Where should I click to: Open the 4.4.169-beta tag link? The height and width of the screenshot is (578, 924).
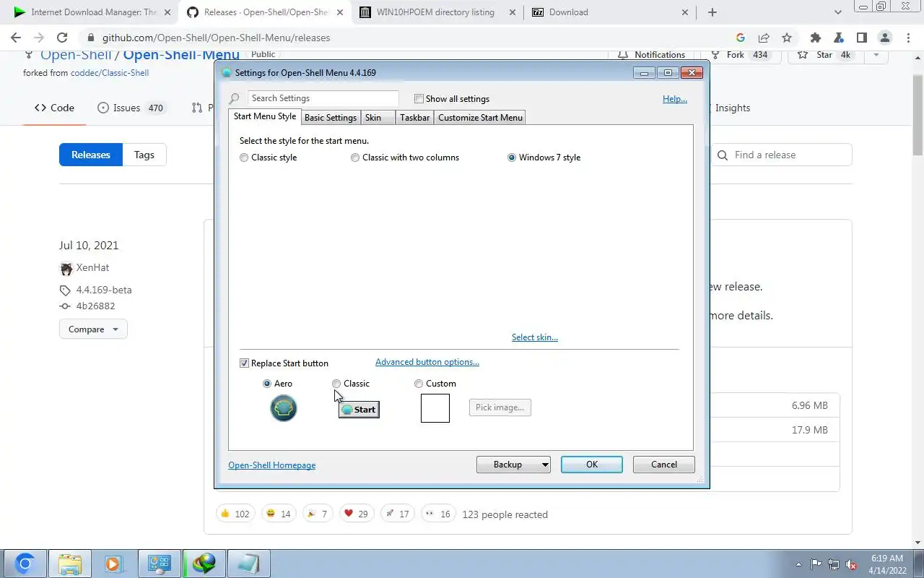(104, 290)
